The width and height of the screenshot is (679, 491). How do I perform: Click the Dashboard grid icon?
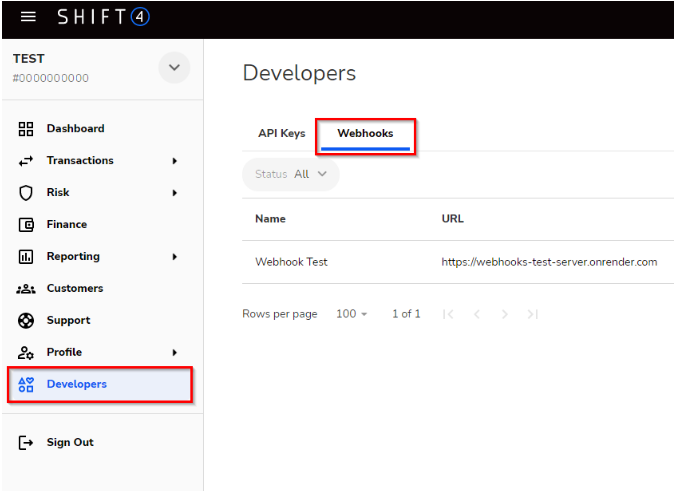point(27,129)
